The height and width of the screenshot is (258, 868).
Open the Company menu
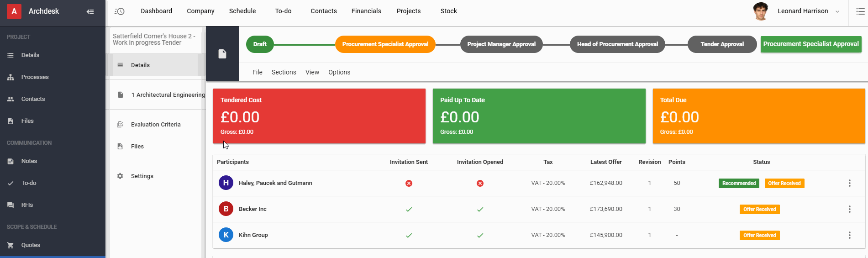pos(200,11)
